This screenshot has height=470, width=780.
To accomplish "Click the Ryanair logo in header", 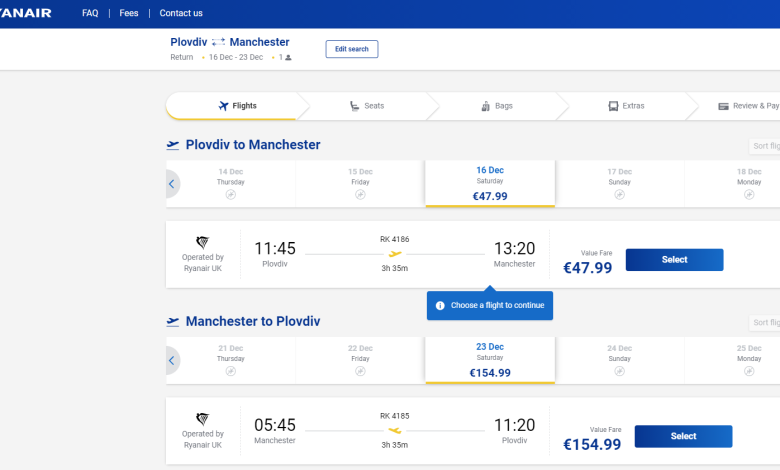I will click(25, 13).
